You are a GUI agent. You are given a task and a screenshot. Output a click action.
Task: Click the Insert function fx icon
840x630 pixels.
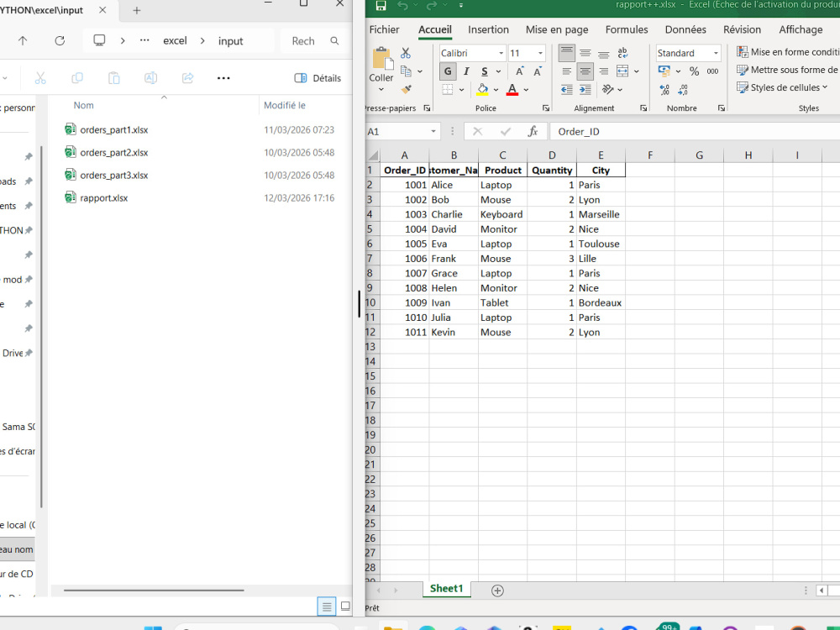click(533, 131)
